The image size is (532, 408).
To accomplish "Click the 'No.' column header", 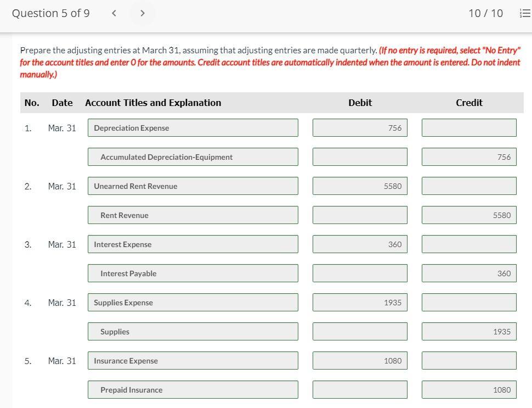I will [32, 103].
